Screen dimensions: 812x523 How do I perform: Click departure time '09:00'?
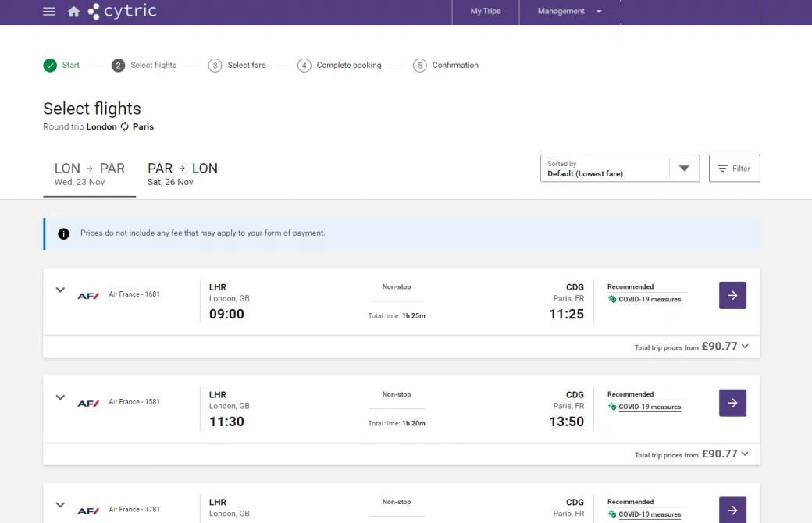click(226, 314)
